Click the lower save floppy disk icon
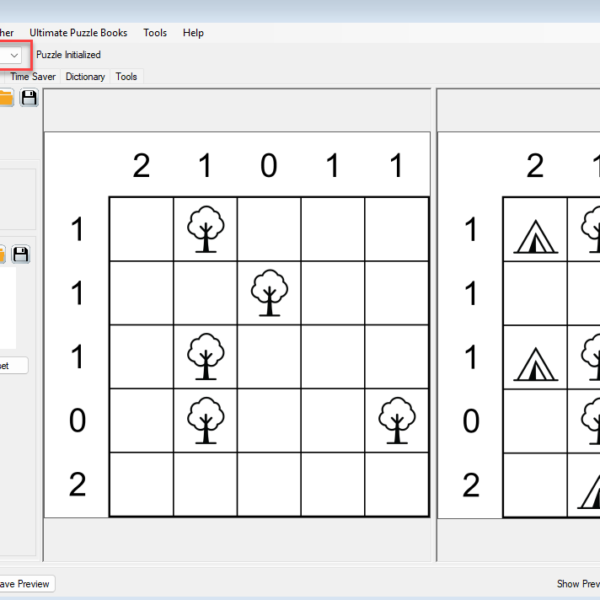Image resolution: width=600 pixels, height=600 pixels. click(21, 254)
